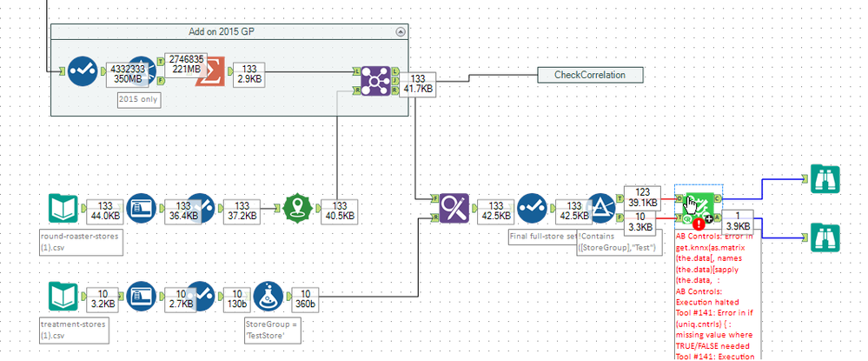Image resolution: width=868 pixels, height=361 pixels.
Task: Click the 1 3.9KB AB Controls output label
Action: pyautogui.click(x=737, y=221)
